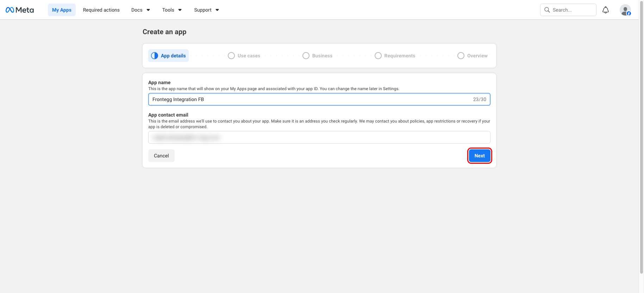Select the App details step icon
Screen dimensions: 644x293
tap(155, 56)
